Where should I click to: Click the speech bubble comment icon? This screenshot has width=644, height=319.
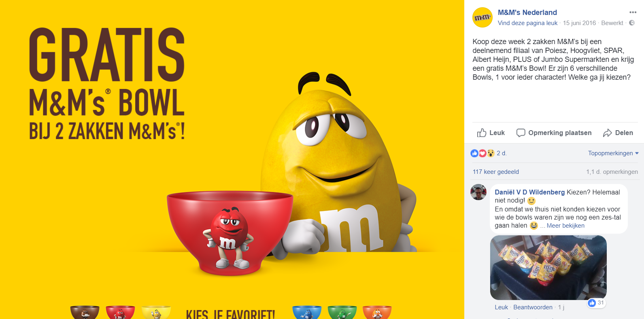(521, 133)
